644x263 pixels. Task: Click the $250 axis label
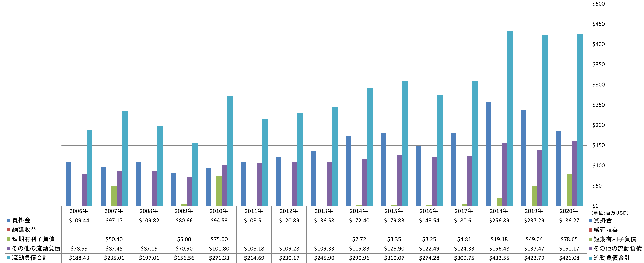point(598,105)
